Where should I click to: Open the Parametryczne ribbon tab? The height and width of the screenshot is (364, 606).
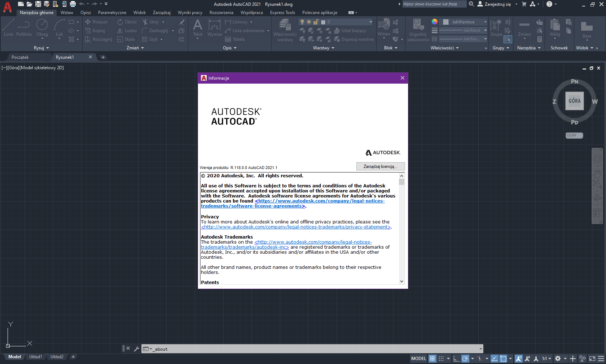tap(112, 13)
